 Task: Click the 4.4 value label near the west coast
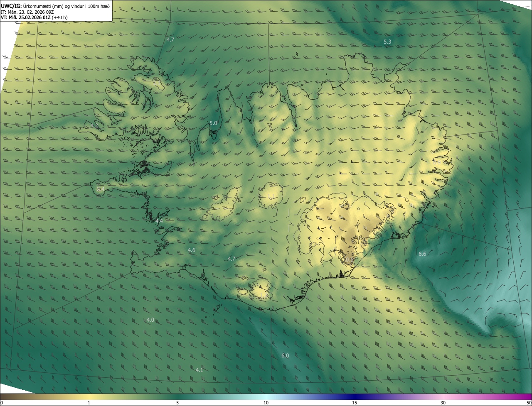[159, 221]
